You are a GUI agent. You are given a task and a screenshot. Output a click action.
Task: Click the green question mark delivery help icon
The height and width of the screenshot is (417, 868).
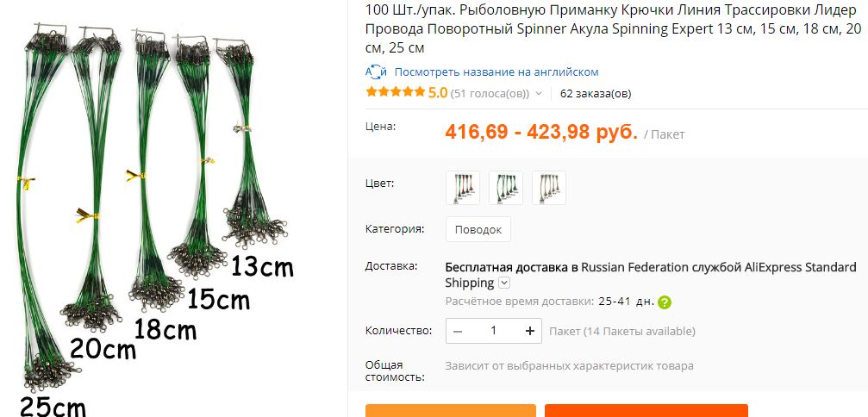(665, 302)
